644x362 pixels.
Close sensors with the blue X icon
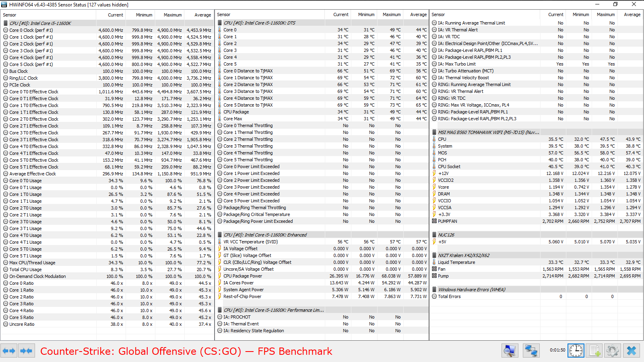point(631,351)
